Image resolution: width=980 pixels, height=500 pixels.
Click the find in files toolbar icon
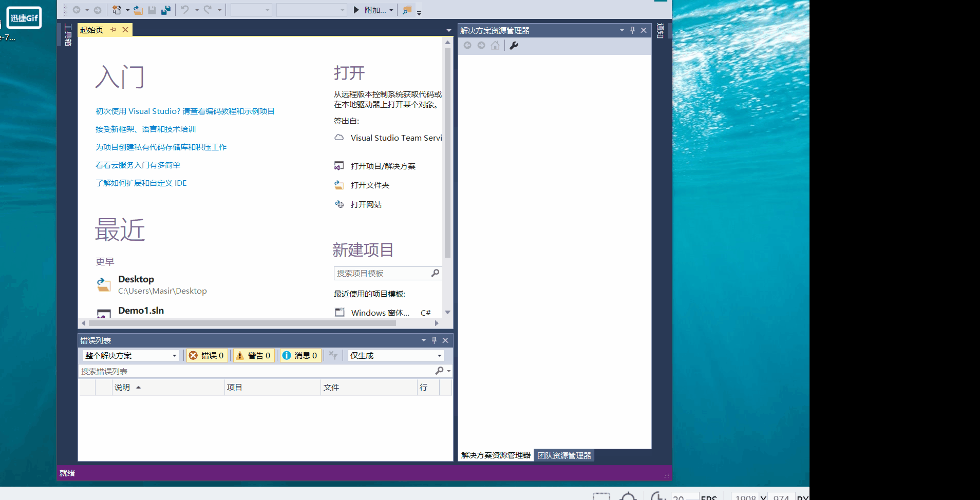pyautogui.click(x=407, y=10)
